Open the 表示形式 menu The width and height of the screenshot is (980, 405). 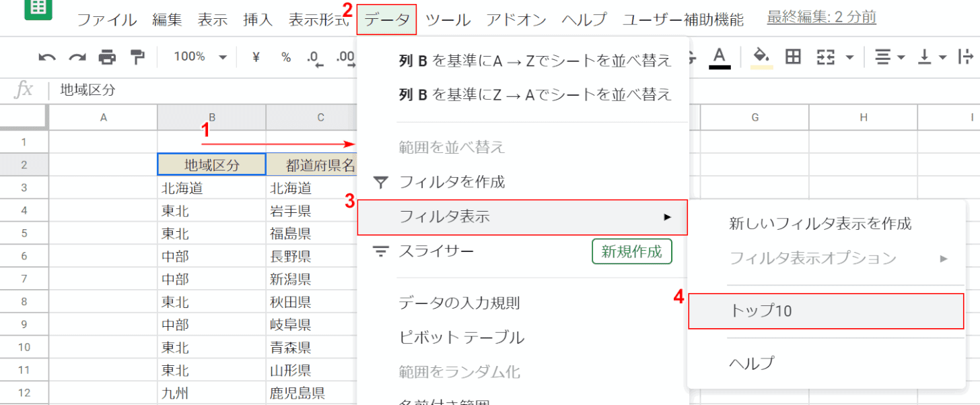pos(318,20)
